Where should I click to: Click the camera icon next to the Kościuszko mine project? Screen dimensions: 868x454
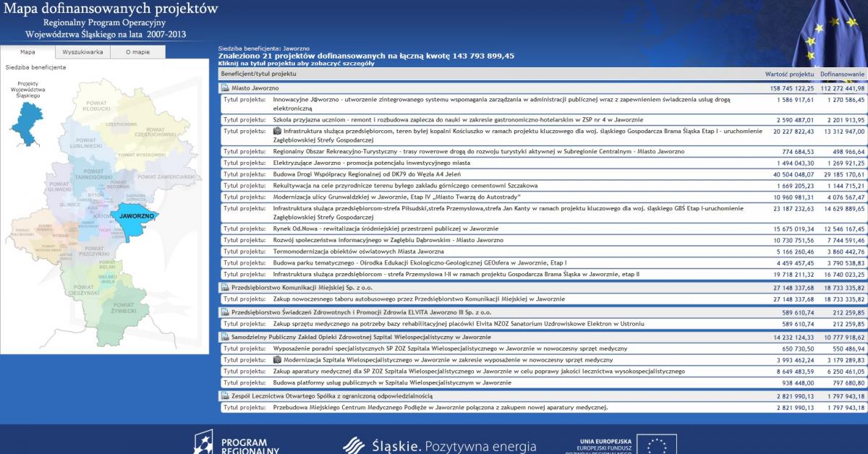[x=277, y=131]
